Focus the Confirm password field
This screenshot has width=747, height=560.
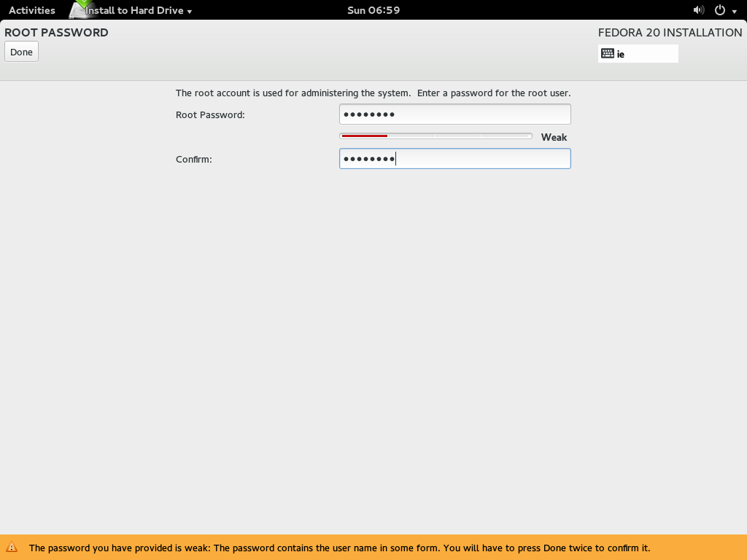455,158
